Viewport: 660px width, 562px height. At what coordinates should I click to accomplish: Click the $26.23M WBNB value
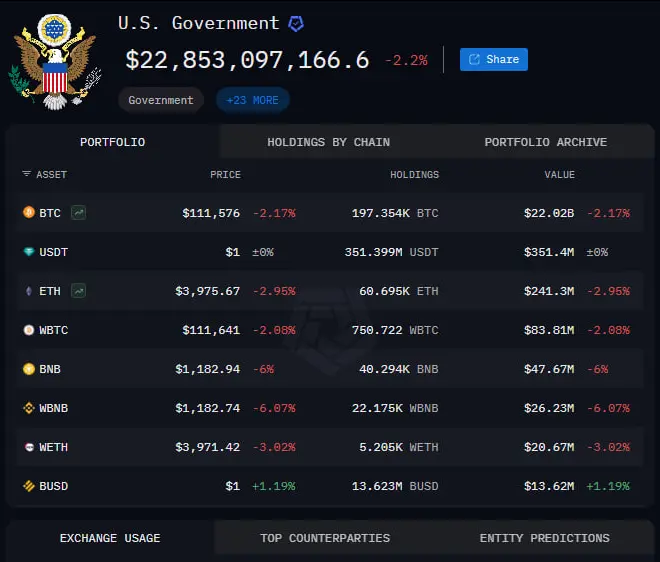tap(549, 408)
